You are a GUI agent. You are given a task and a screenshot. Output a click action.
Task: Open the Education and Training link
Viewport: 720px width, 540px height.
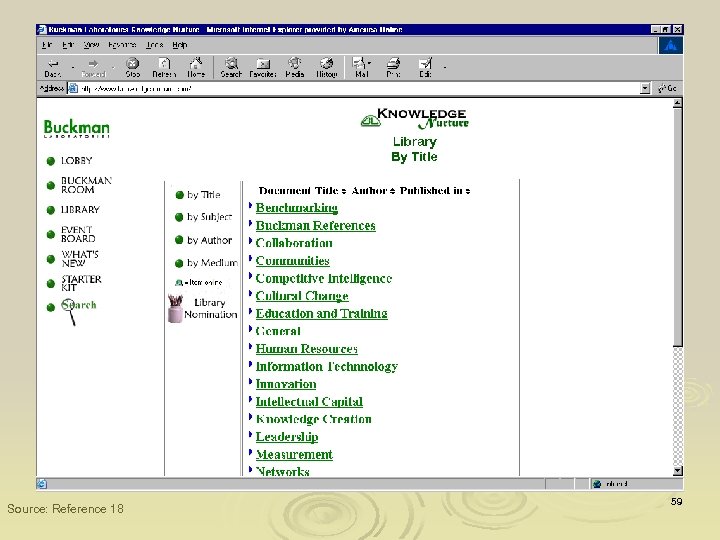click(x=321, y=314)
